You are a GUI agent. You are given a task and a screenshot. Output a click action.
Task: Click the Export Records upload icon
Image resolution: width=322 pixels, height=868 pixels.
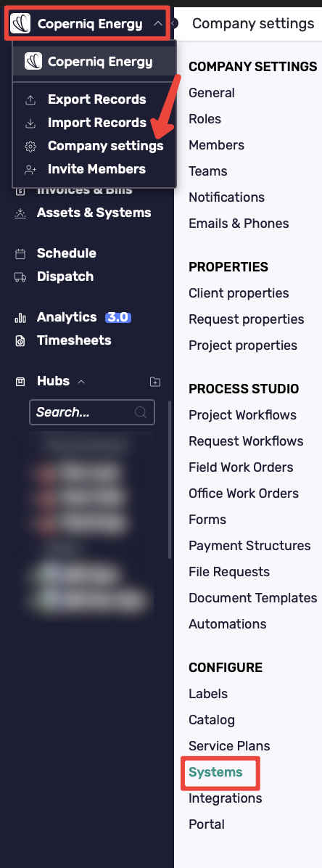(x=30, y=99)
